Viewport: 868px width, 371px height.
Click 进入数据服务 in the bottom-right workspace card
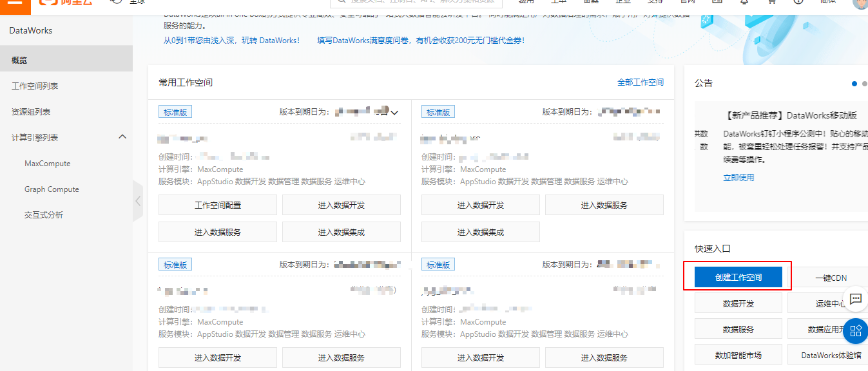point(604,357)
